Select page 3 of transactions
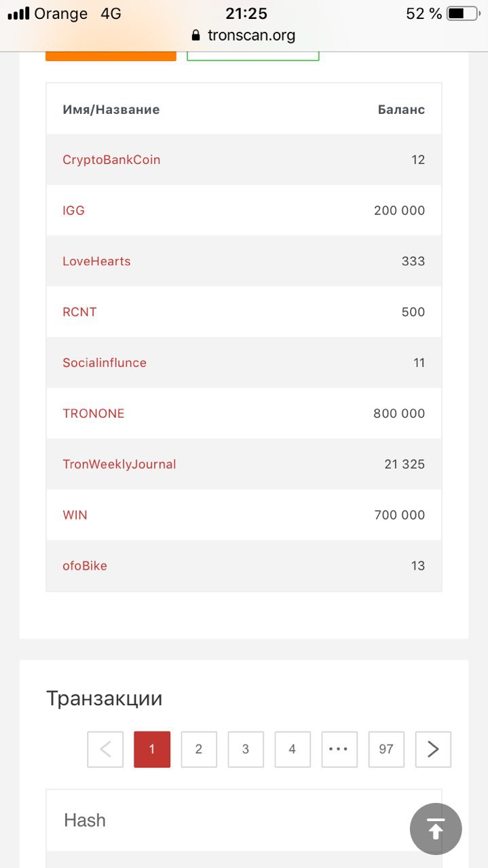 point(246,749)
